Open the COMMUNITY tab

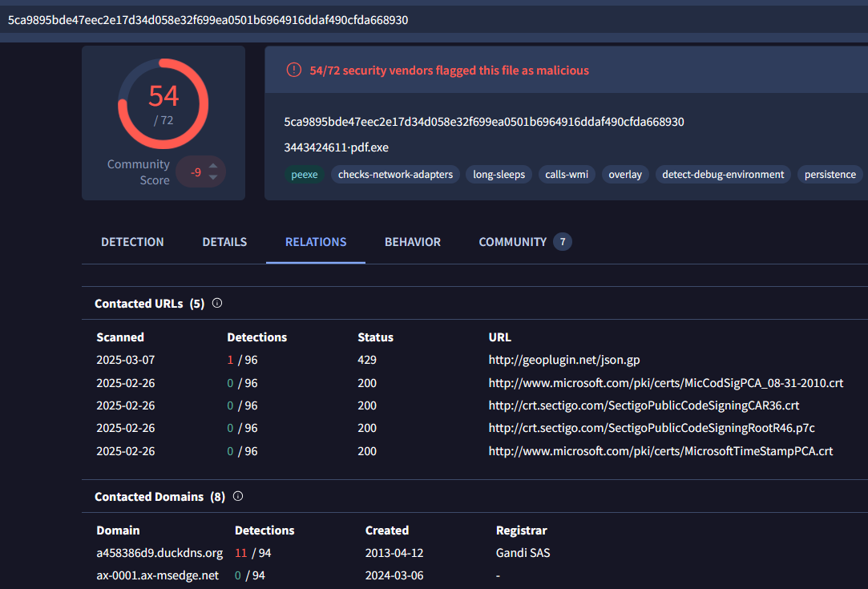[513, 241]
